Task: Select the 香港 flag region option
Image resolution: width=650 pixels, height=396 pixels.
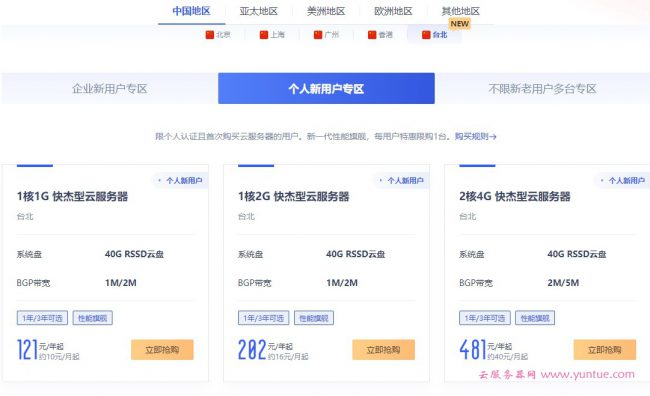Action: 380,35
